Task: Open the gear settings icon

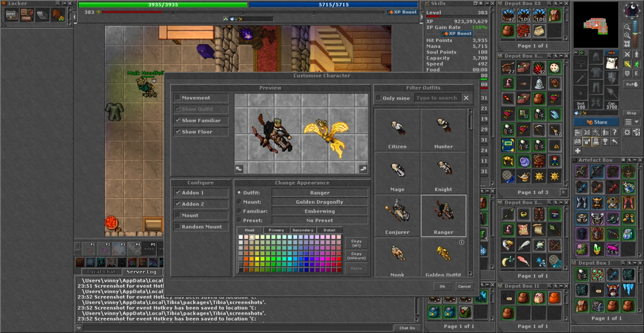Action: point(627,132)
